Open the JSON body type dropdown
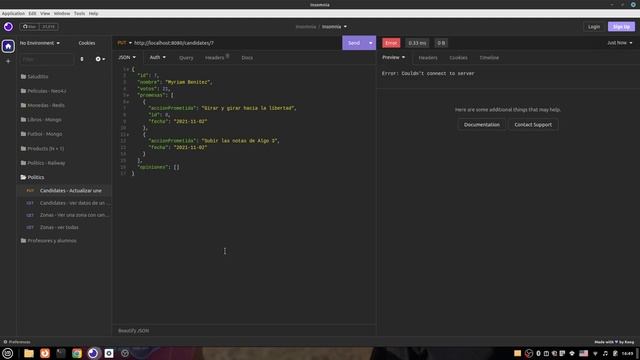Screen dimensions: 640x360 click(127, 58)
